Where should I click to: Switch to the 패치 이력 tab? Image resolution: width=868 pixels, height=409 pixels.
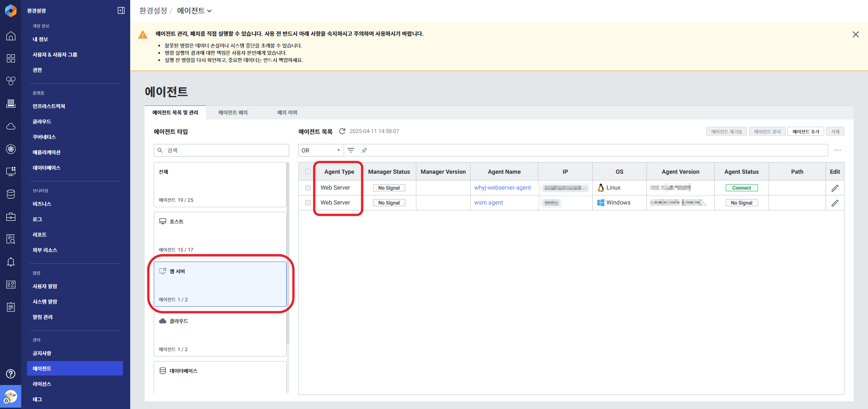[x=287, y=113]
